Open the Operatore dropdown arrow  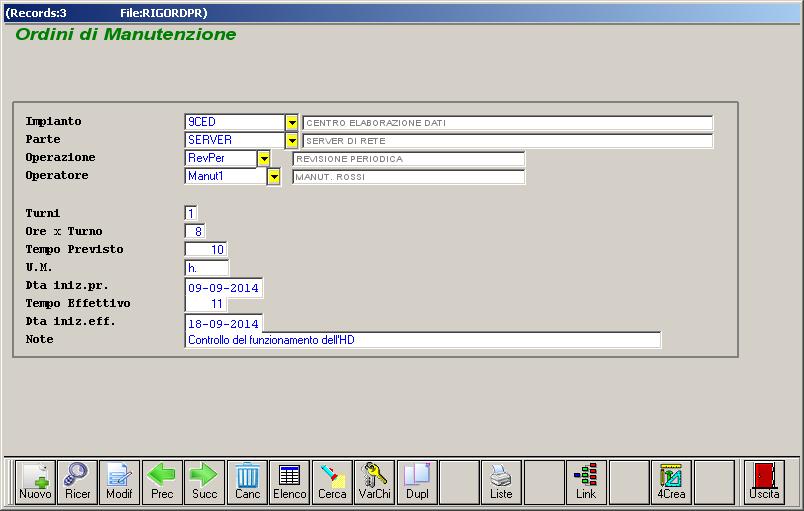(274, 177)
